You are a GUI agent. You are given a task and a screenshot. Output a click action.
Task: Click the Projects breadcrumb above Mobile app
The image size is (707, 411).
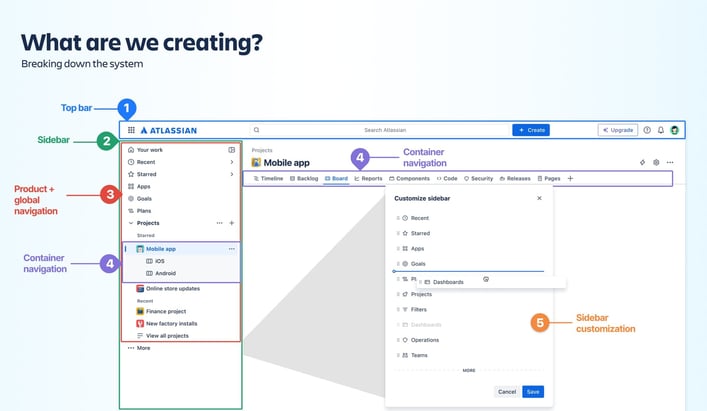point(262,150)
